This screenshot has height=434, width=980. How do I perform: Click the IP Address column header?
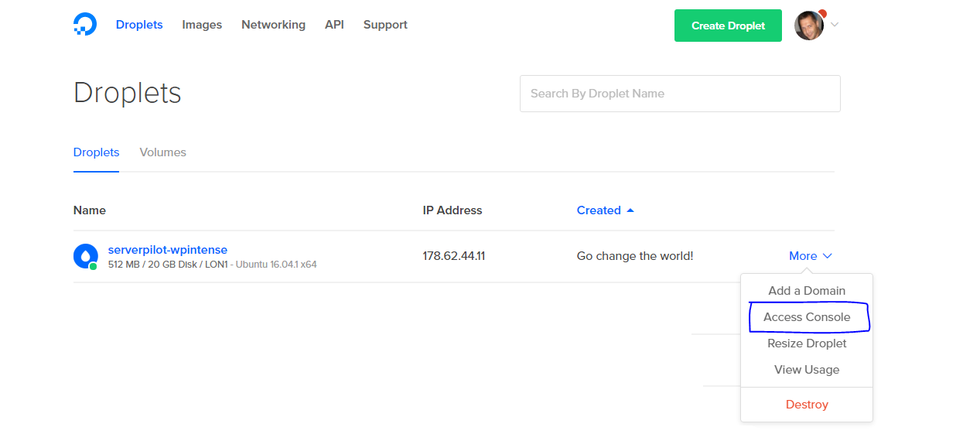[452, 210]
